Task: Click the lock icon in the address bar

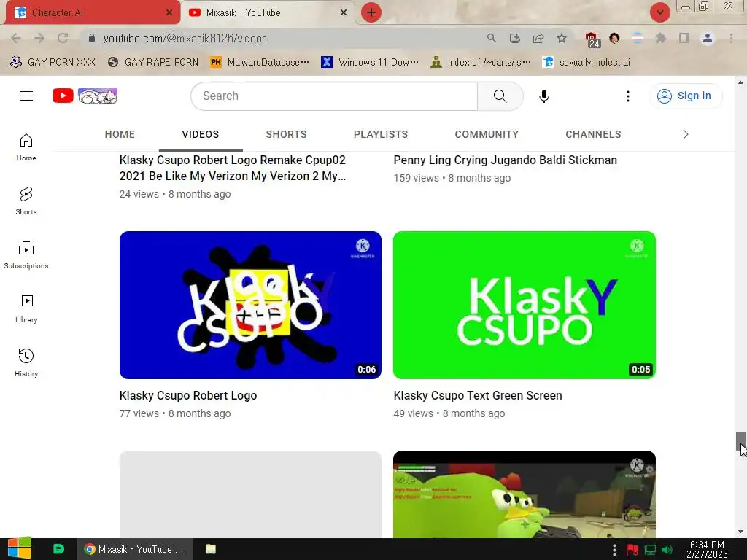Action: [x=92, y=38]
